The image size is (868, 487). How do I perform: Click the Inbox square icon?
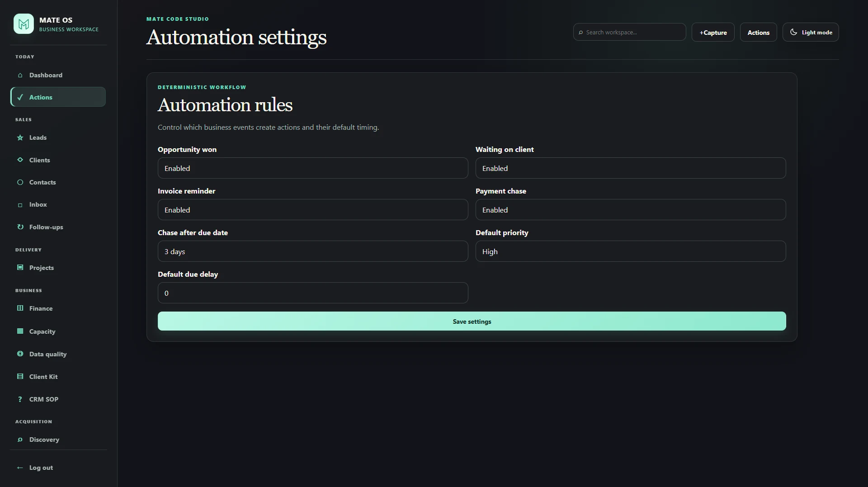click(x=20, y=205)
